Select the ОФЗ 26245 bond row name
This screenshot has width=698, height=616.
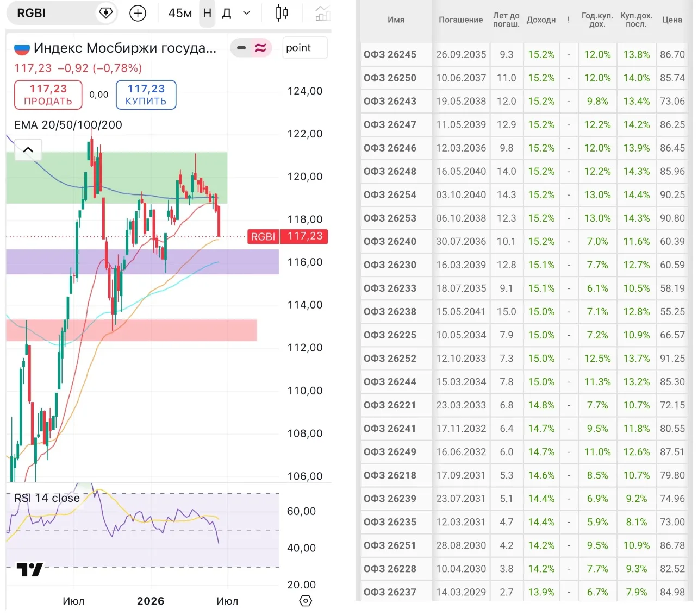[390, 55]
